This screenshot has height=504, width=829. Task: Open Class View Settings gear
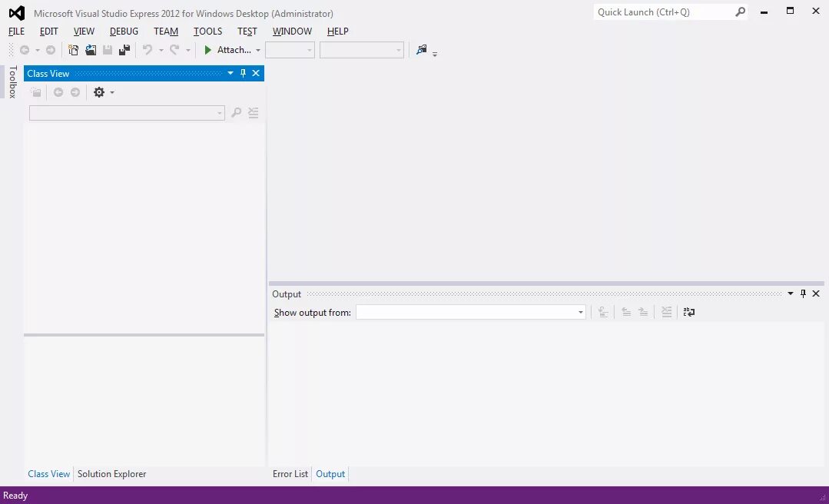coord(99,92)
